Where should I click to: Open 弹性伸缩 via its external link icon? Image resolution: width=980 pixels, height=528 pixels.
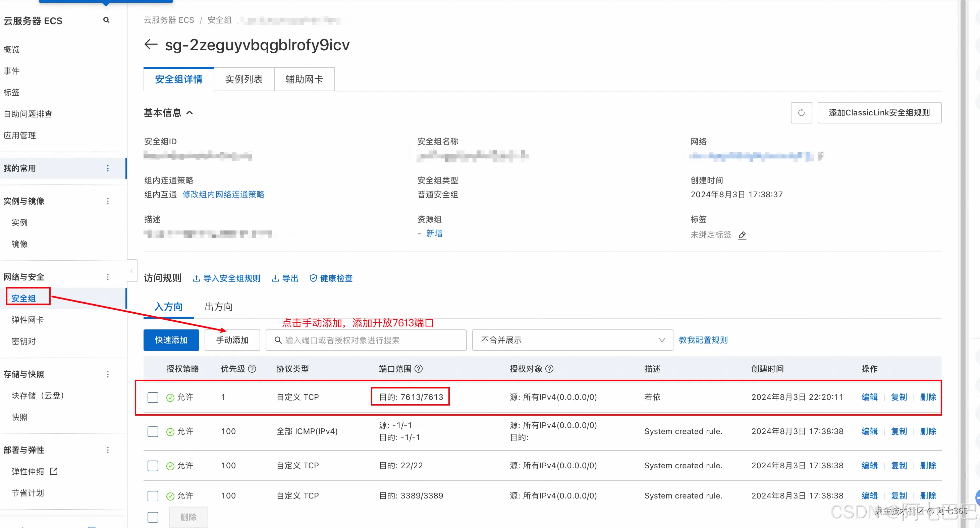54,471
